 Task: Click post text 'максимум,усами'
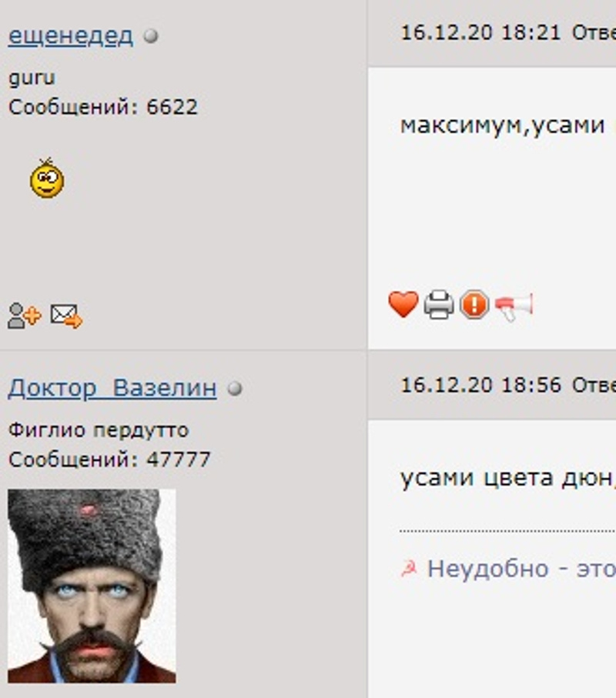click(502, 125)
